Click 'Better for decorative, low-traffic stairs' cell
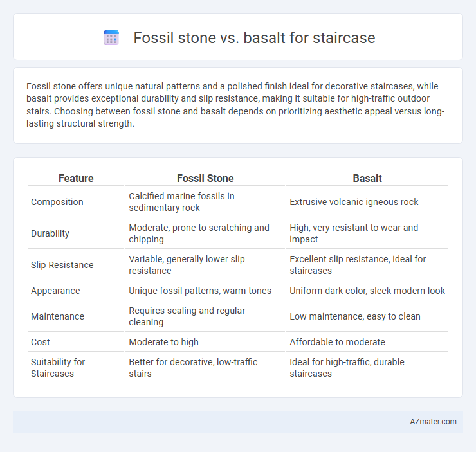Screen dimensions: 476x452 [205, 368]
